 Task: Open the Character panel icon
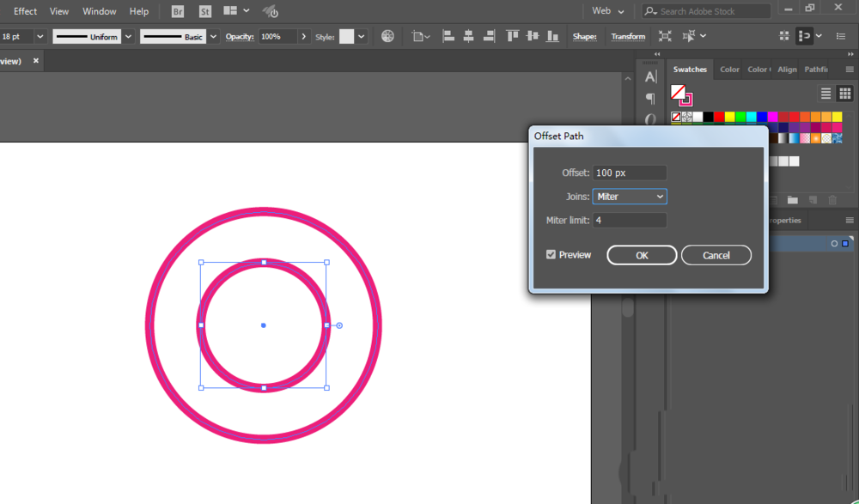click(650, 77)
